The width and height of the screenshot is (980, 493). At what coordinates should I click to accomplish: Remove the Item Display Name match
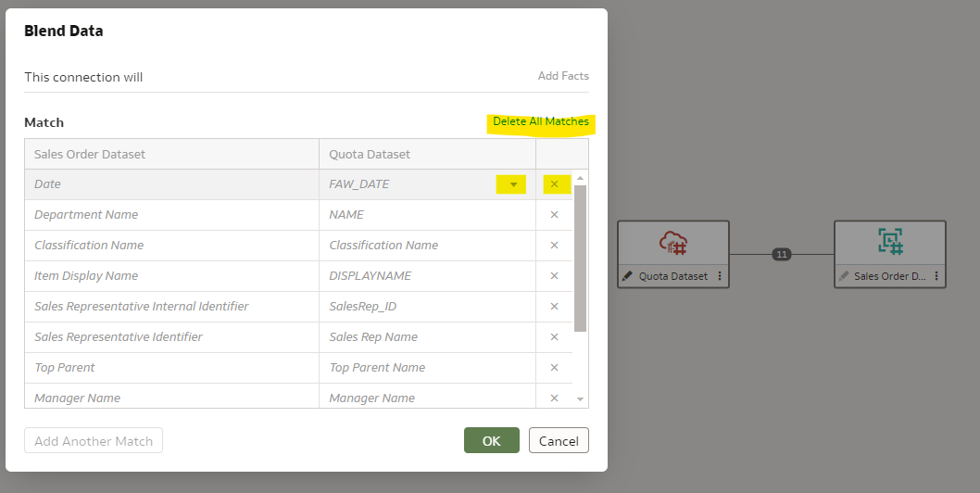pos(554,276)
